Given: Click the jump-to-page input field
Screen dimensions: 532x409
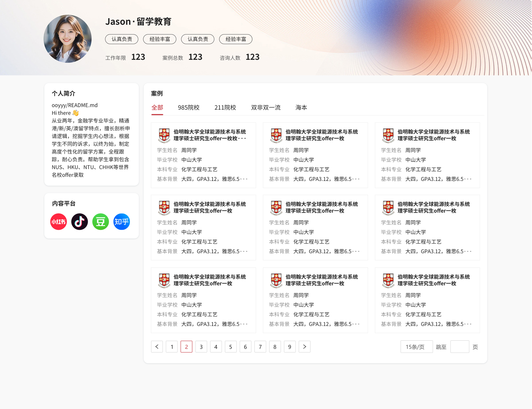Looking at the screenshot, I should point(459,347).
